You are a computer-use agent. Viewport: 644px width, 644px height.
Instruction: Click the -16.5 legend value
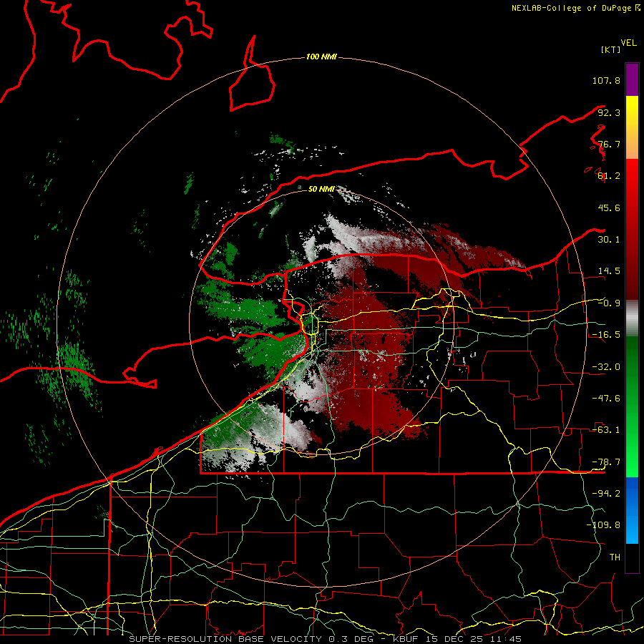606,335
